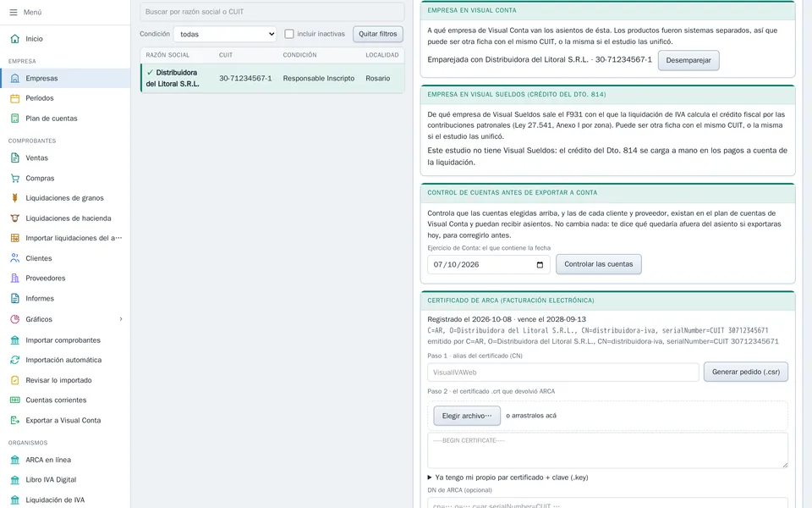Toggle the 'incluir inactivas' checkbox

pyautogui.click(x=289, y=34)
